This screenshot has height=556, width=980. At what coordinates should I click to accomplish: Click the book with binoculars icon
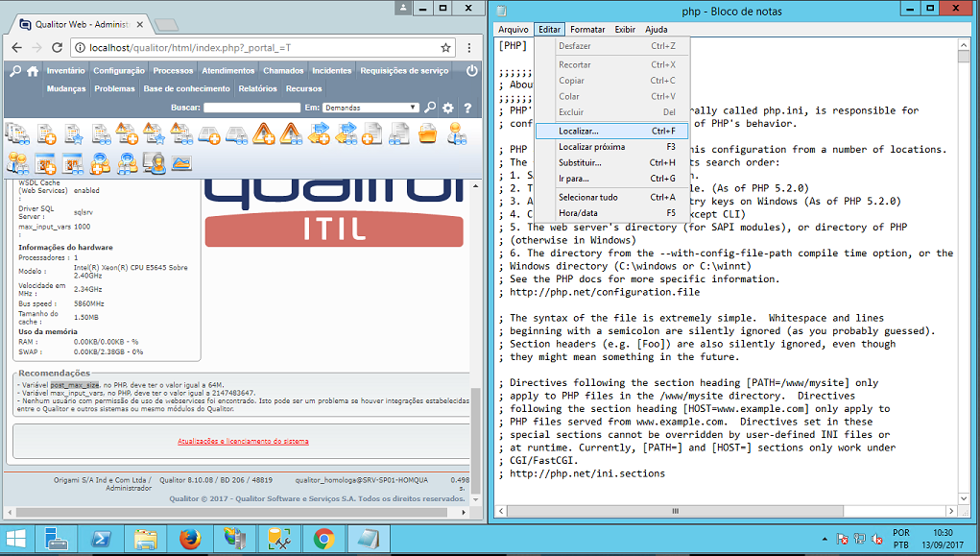coord(237,134)
